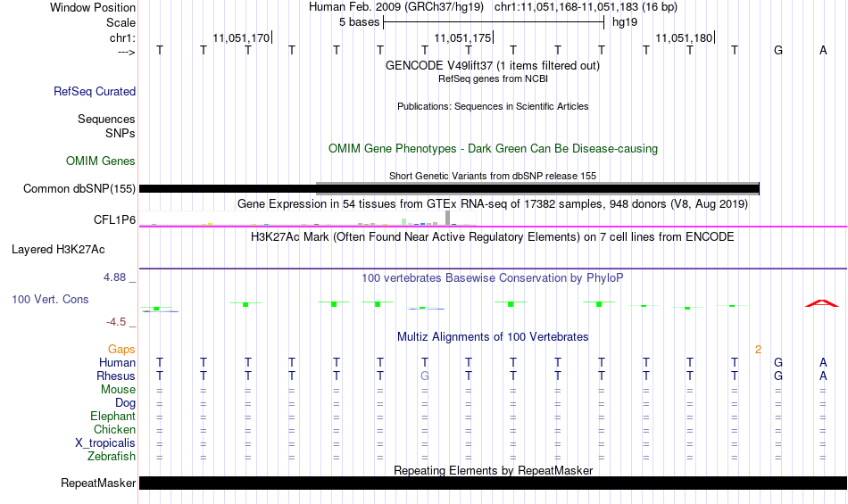Click the Scale label on the left
The width and height of the screenshot is (848, 504).
121,22
